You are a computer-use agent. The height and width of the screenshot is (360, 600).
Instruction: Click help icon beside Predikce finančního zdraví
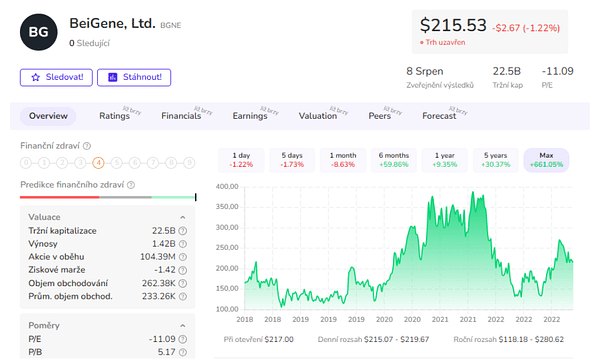click(x=131, y=185)
